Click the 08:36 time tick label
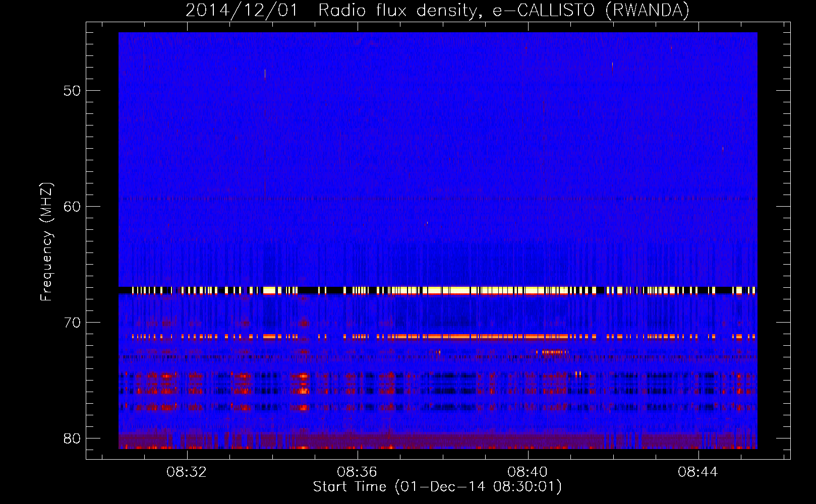 click(x=357, y=472)
